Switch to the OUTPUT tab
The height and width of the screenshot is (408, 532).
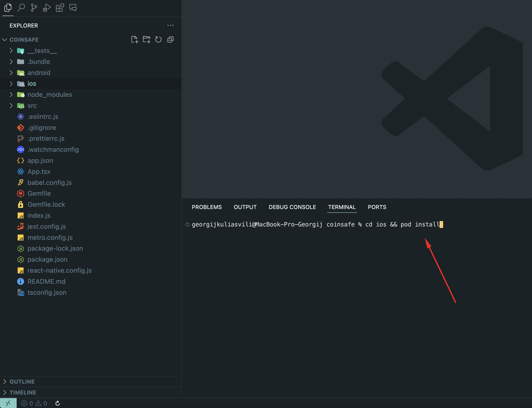pos(245,207)
